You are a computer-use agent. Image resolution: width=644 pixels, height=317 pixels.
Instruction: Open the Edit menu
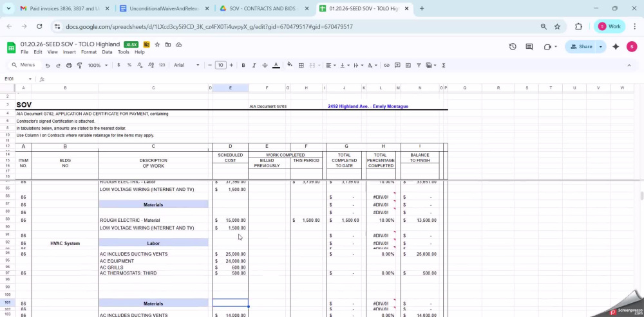[x=38, y=52]
